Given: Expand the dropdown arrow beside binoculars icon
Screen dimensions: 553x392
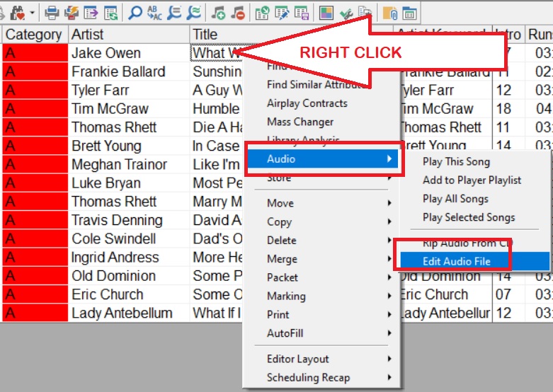Looking at the screenshot, I should [x=32, y=13].
